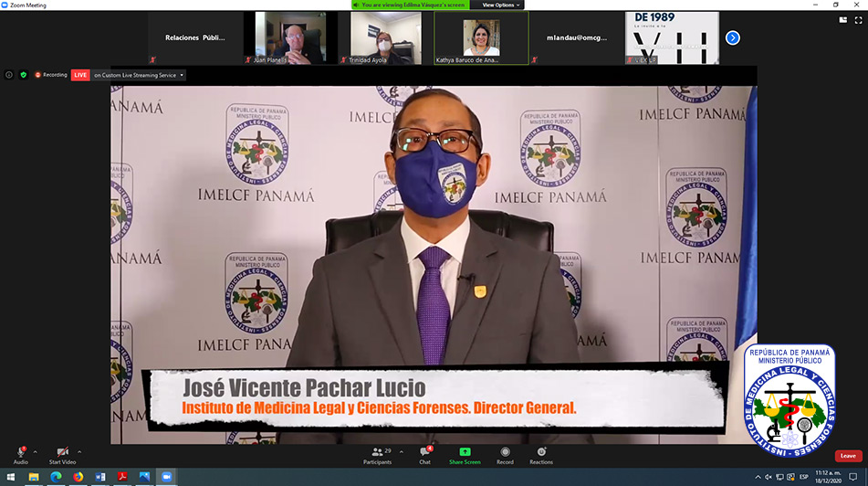This screenshot has width=868, height=486.
Task: Click the red Leave button
Action: click(x=848, y=456)
